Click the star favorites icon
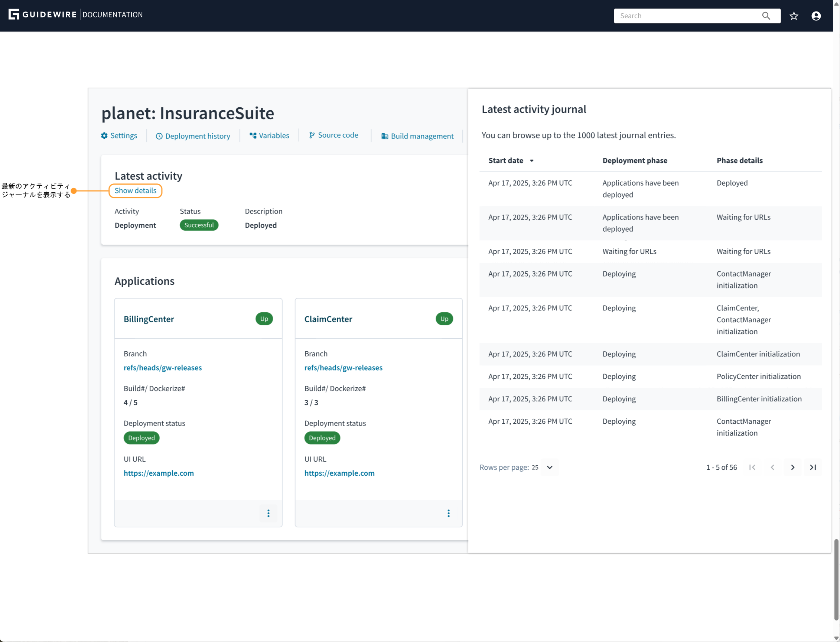The height and width of the screenshot is (642, 840). tap(794, 16)
